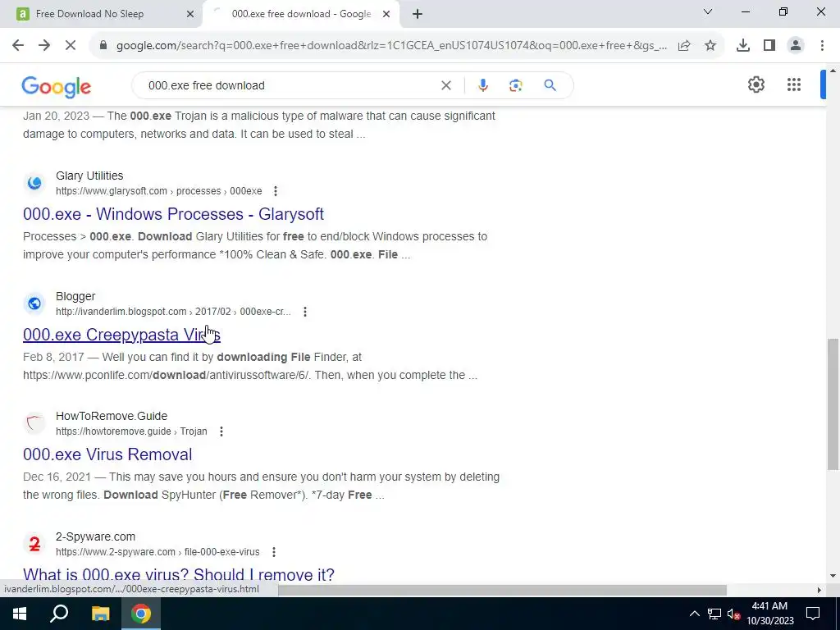840x630 pixels.
Task: Clear the Google search box text
Action: (x=445, y=85)
